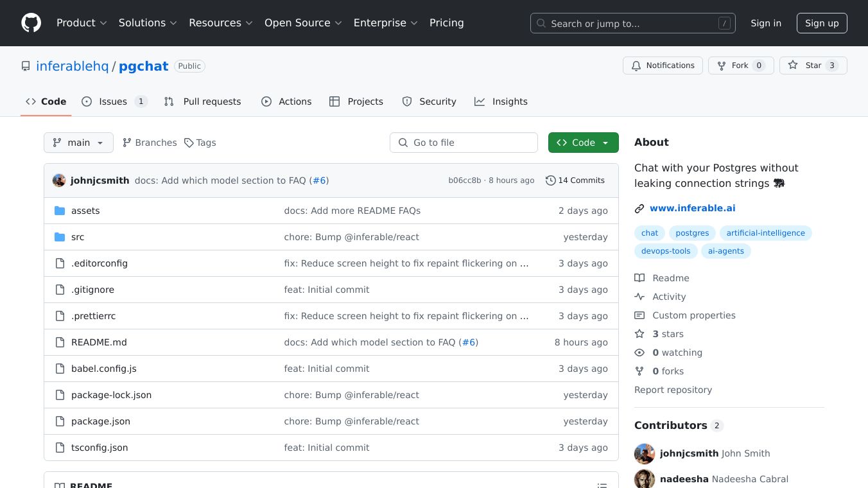Open the #6 pull request in README.md row
This screenshot has height=488, width=868.
[x=469, y=342]
